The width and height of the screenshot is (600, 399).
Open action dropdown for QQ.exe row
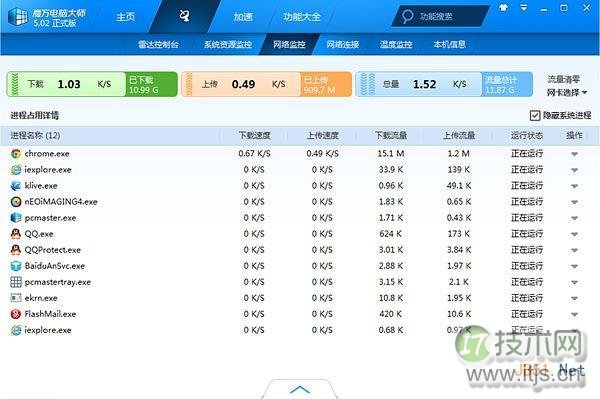click(x=574, y=235)
